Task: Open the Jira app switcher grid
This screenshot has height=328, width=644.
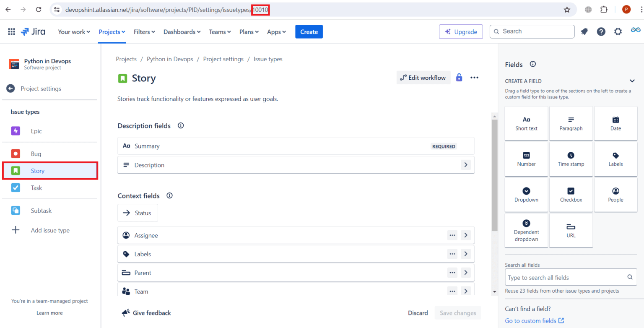Action: pyautogui.click(x=12, y=32)
